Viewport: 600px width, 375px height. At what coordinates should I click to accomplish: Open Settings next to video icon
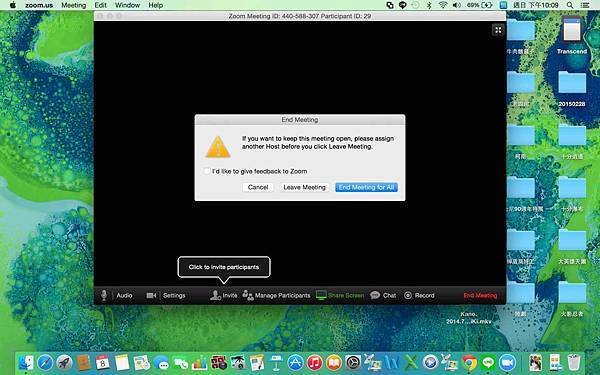pyautogui.click(x=174, y=295)
